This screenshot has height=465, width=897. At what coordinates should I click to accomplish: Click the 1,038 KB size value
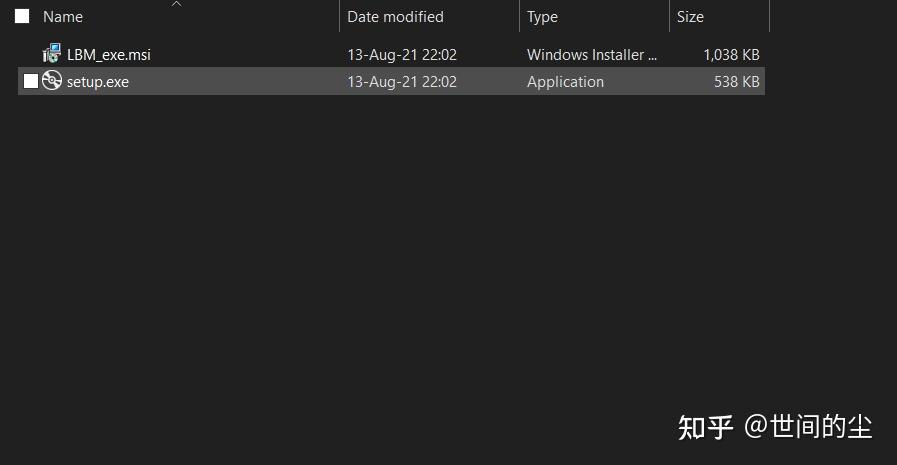[x=731, y=55]
